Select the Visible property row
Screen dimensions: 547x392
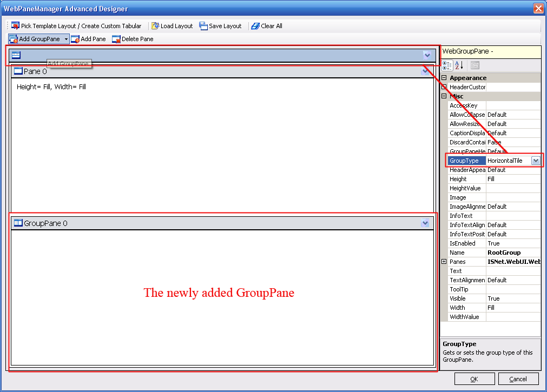[x=463, y=298]
